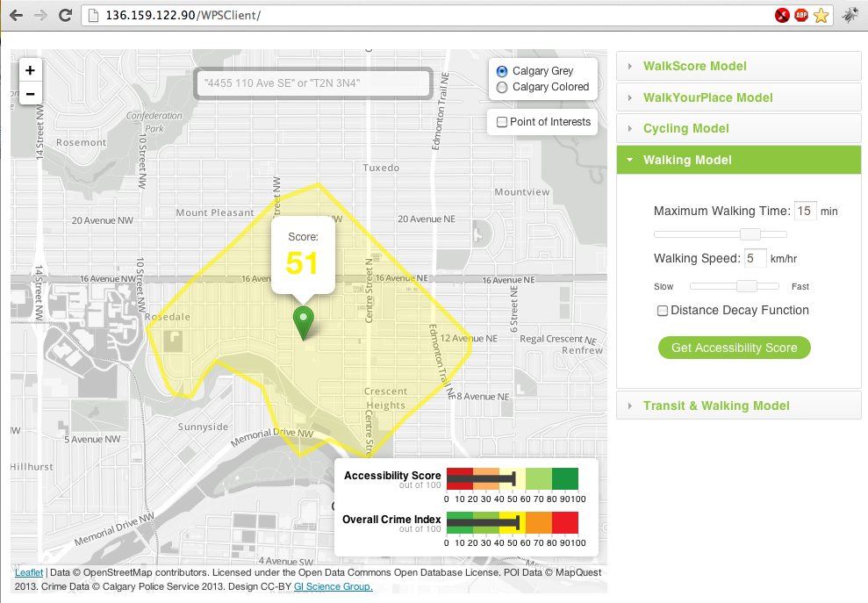The height and width of the screenshot is (603, 868).
Task: Click the map zoom in plus button
Action: pyautogui.click(x=30, y=71)
